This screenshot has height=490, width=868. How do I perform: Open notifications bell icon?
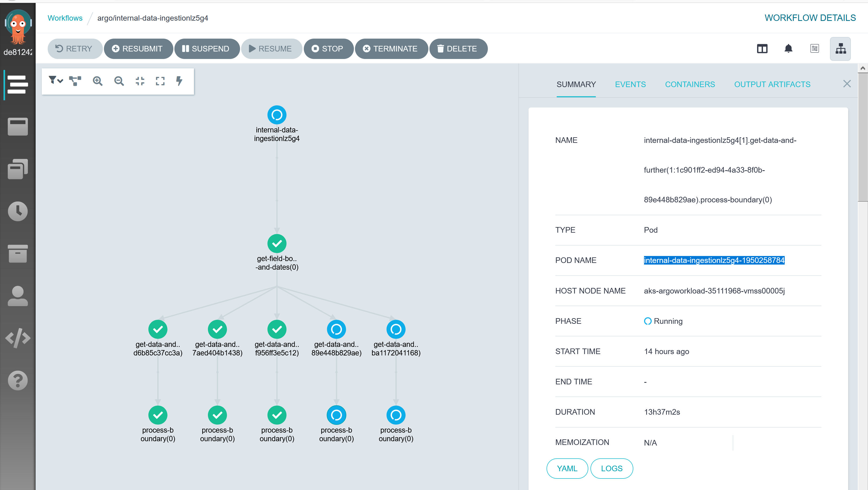tap(788, 49)
